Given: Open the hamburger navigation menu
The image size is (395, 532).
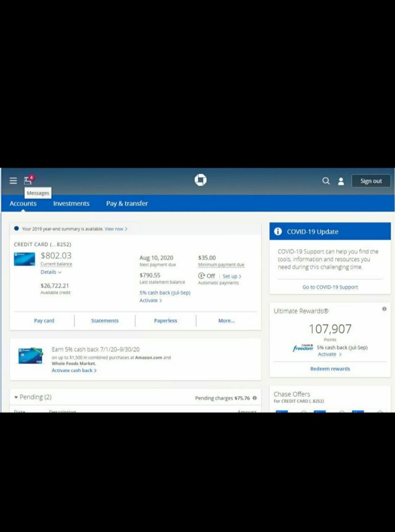Looking at the screenshot, I should (x=13, y=180).
